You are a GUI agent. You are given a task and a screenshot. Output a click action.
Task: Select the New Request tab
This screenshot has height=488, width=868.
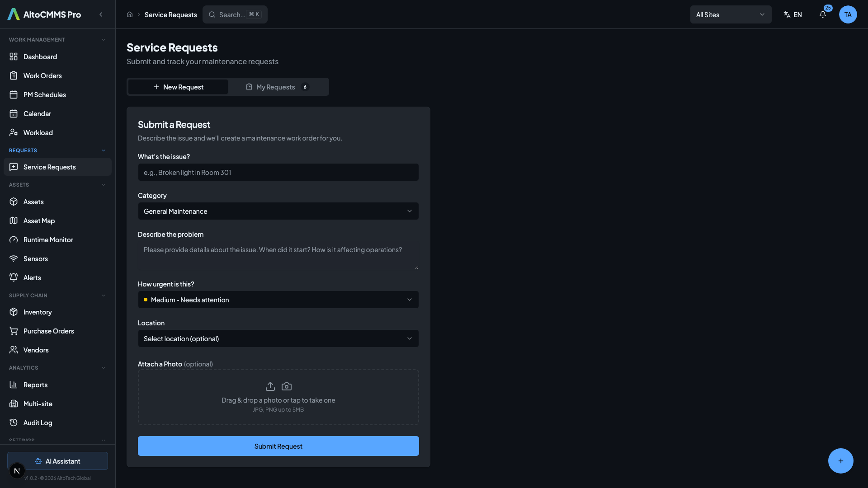[178, 87]
